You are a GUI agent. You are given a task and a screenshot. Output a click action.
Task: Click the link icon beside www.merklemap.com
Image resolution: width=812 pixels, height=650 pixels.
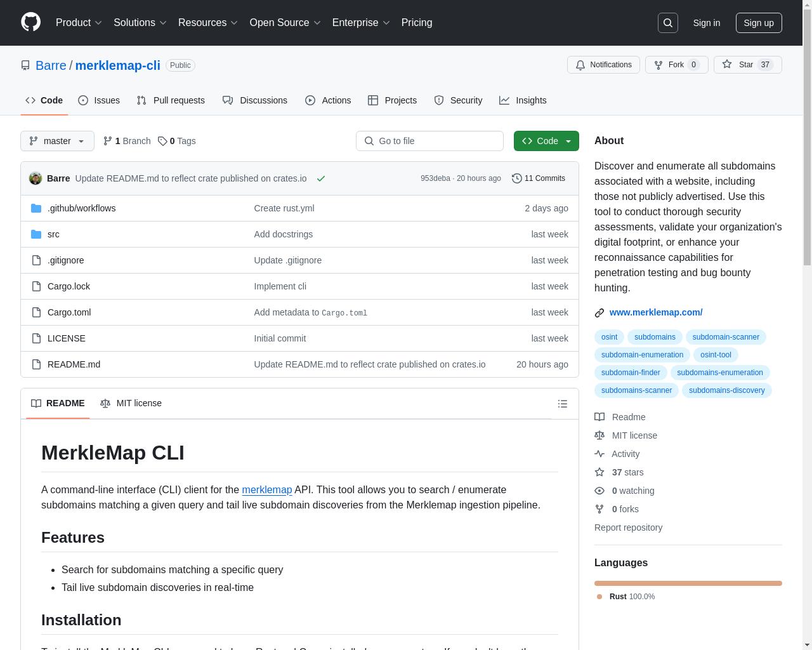(x=599, y=313)
